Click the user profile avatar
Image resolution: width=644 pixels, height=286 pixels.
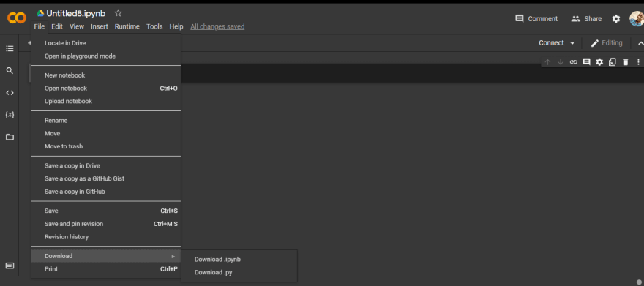[x=637, y=18]
